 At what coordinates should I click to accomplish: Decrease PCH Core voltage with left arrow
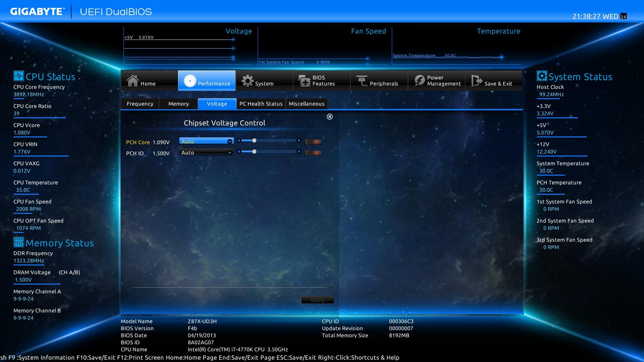tap(239, 140)
